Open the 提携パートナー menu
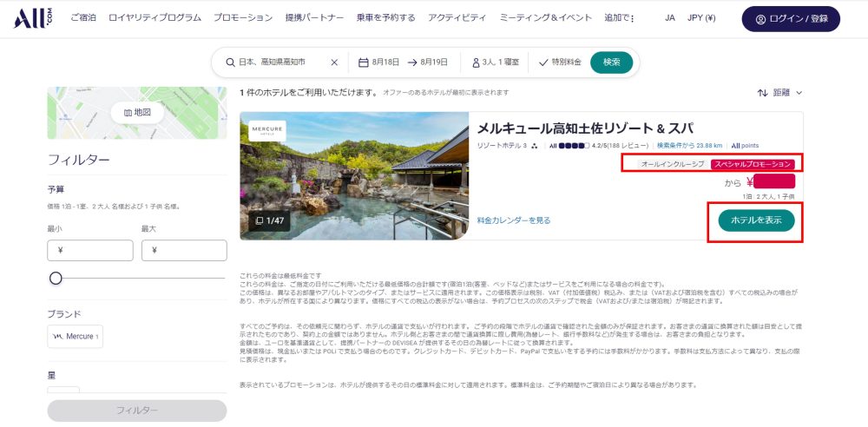The image size is (868, 427). [314, 18]
